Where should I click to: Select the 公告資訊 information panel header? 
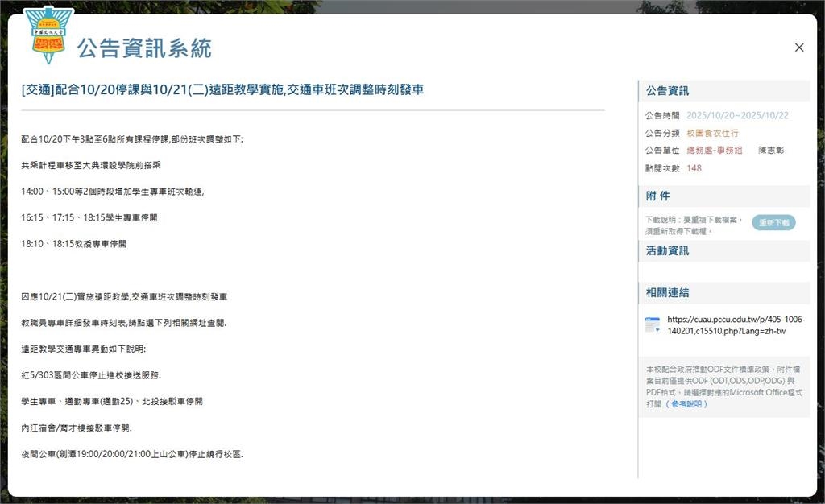click(668, 90)
